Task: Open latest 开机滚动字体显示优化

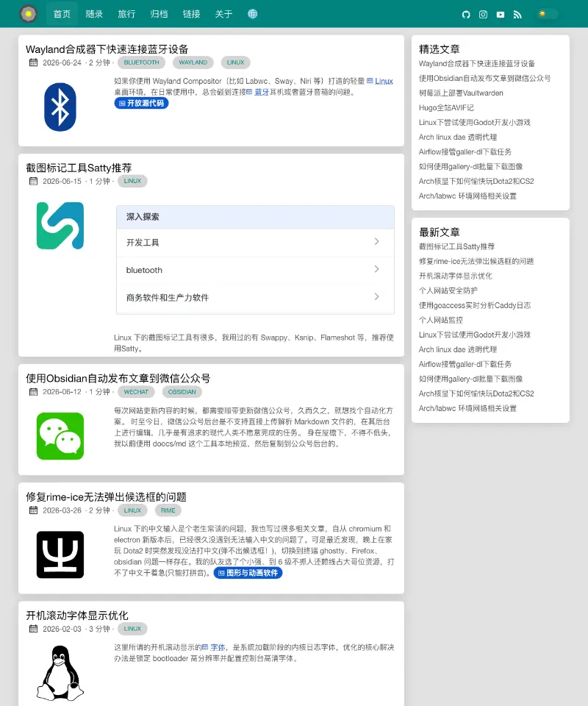Action: point(455,276)
